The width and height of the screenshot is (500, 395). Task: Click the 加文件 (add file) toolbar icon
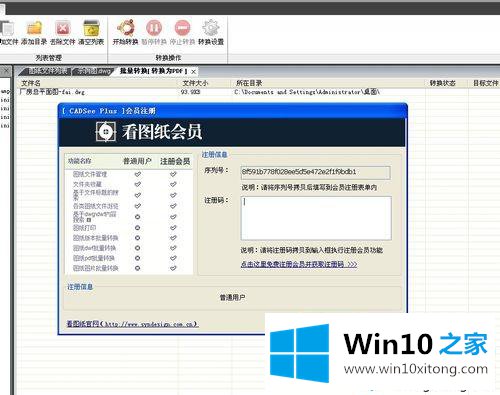pos(7,28)
